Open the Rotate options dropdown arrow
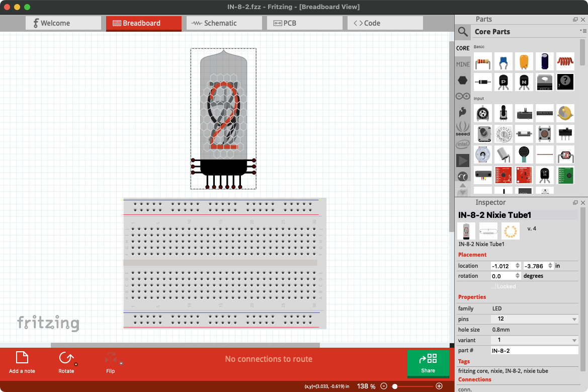 pyautogui.click(x=76, y=364)
